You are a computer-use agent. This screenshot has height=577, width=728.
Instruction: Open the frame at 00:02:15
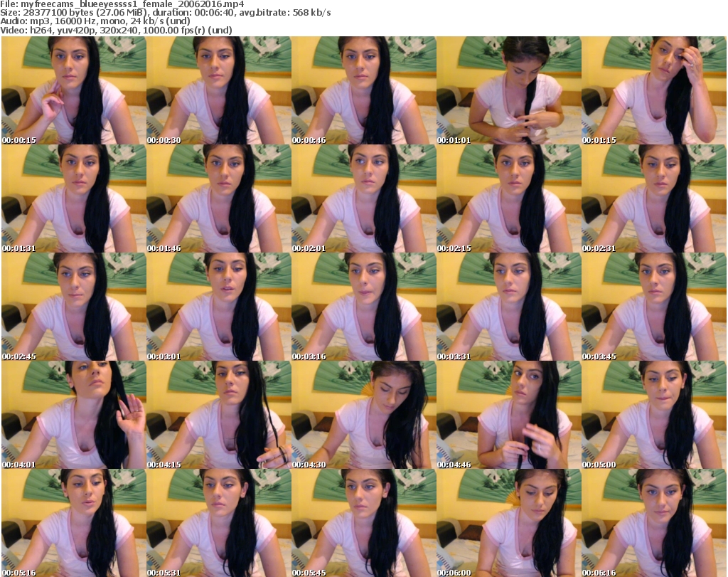(x=509, y=198)
